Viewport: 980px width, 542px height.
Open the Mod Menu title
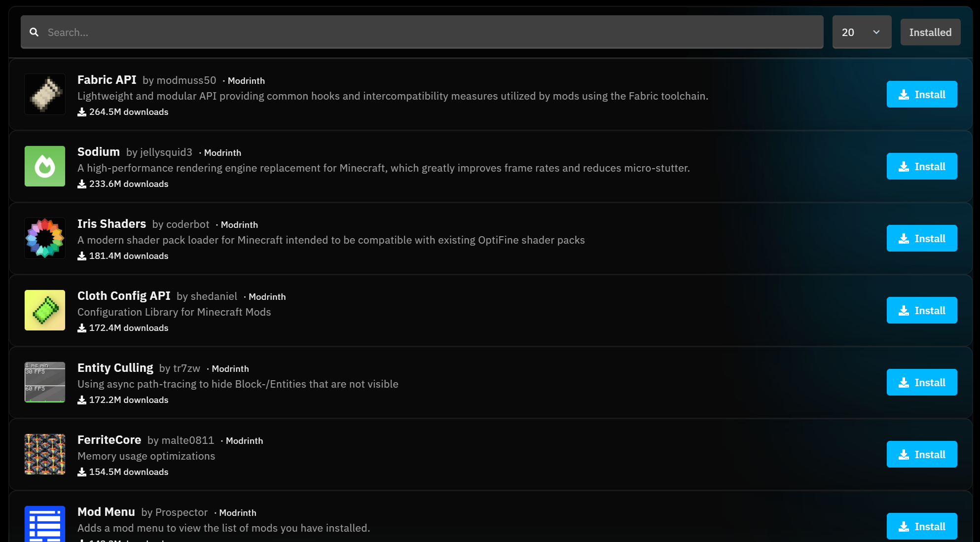[x=106, y=512]
